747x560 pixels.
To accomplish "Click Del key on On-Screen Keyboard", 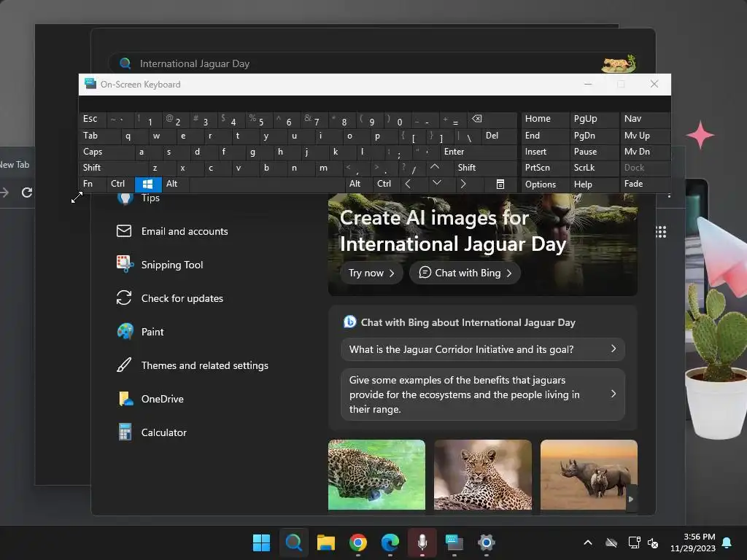I will tap(499, 136).
